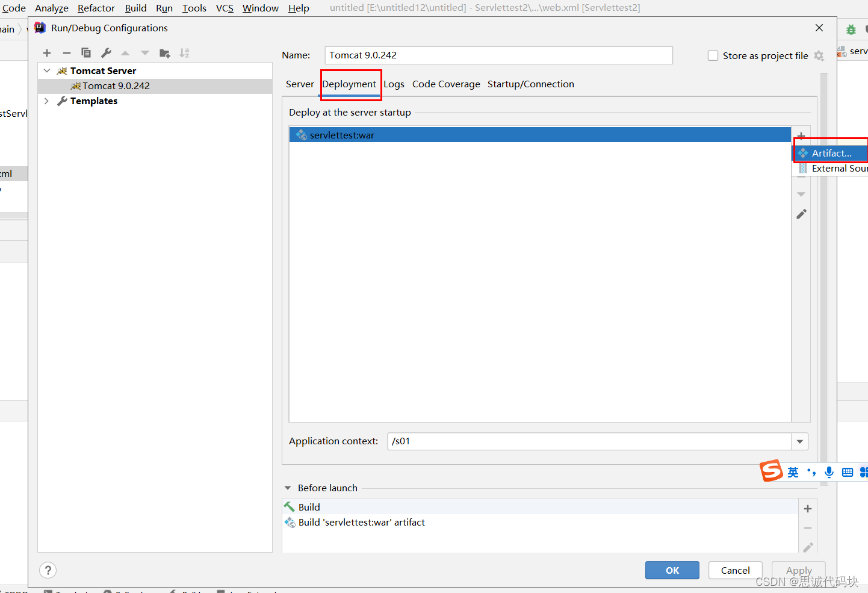
Task: Edit Before launch task pencil icon
Action: point(808,547)
